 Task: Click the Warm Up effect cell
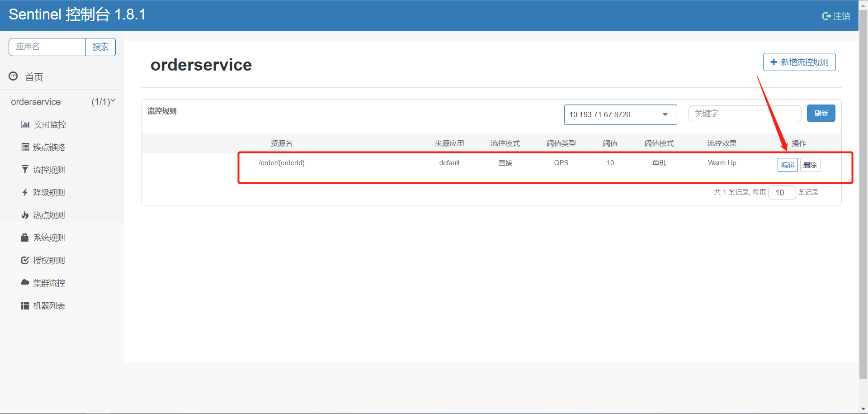(722, 163)
